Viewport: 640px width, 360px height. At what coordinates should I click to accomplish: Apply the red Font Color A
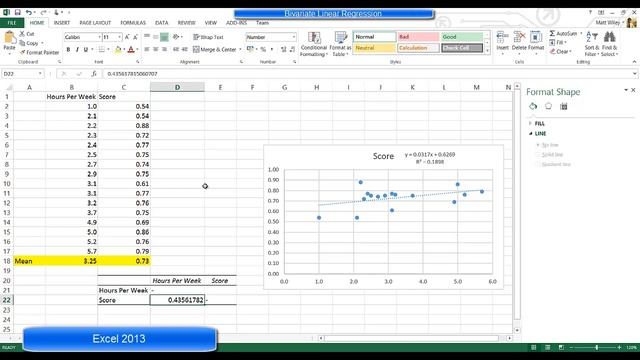(x=131, y=50)
